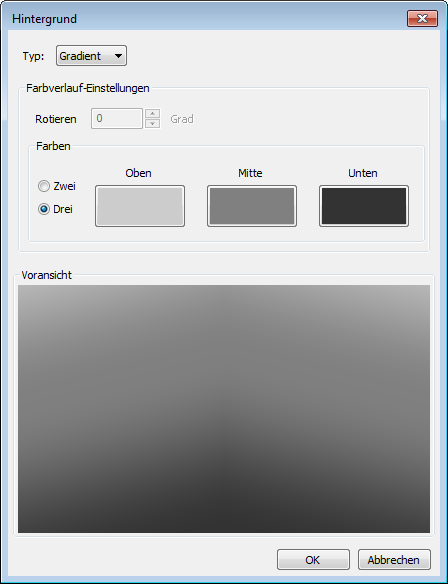
Task: Open the Unten dark color swatch
Action: 364,206
